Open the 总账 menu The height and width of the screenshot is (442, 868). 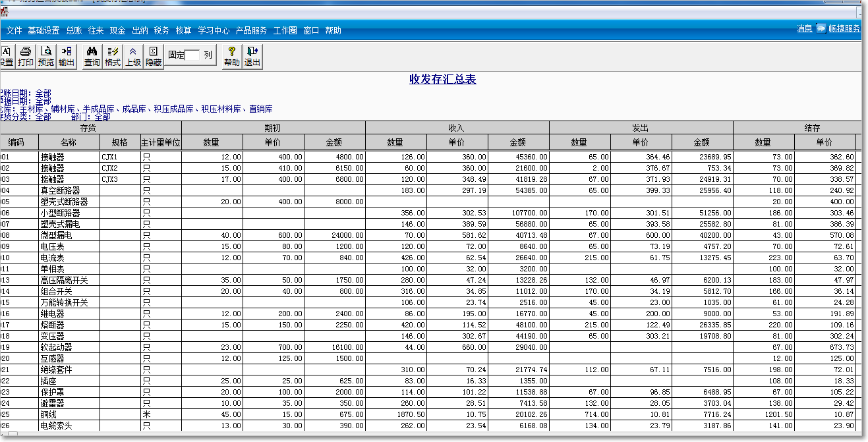pos(74,30)
